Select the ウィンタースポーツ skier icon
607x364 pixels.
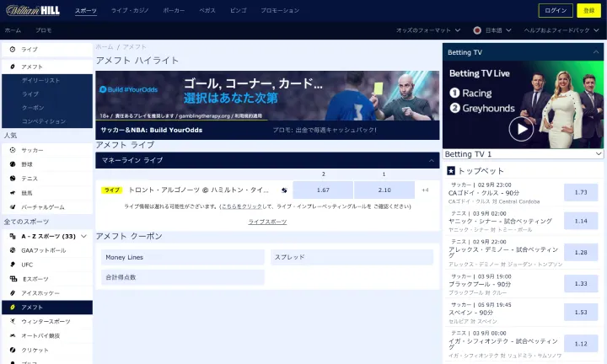tap(13, 321)
